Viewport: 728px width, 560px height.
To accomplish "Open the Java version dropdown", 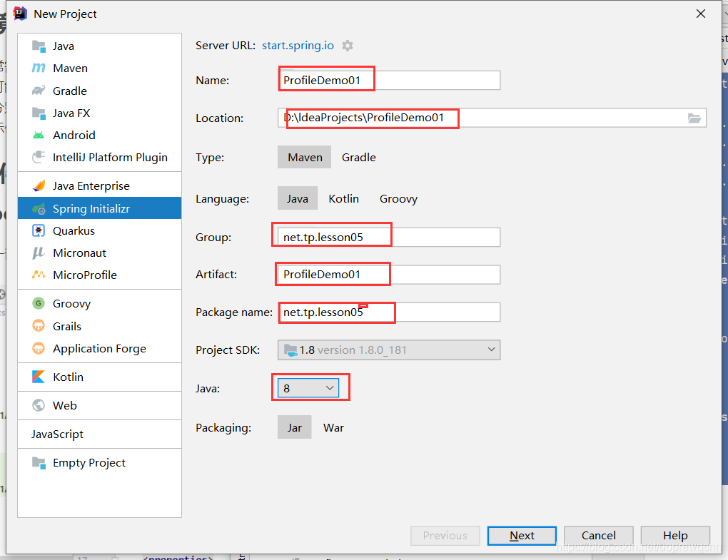I will pyautogui.click(x=308, y=388).
